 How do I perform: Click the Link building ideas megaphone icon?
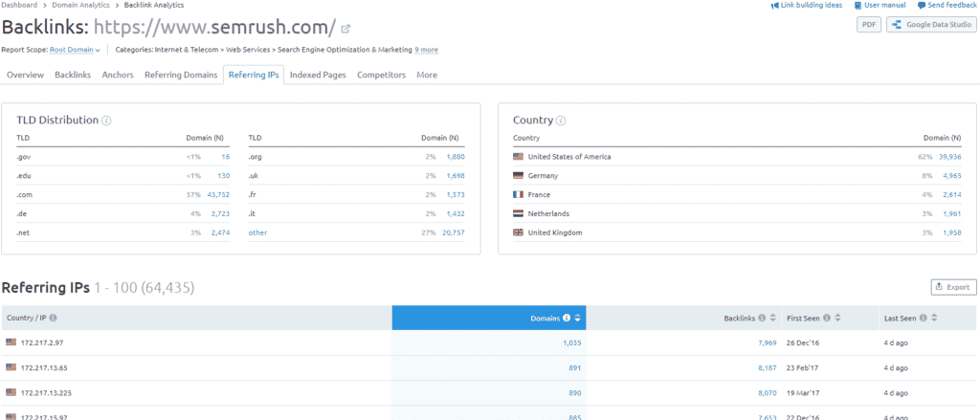click(x=774, y=6)
